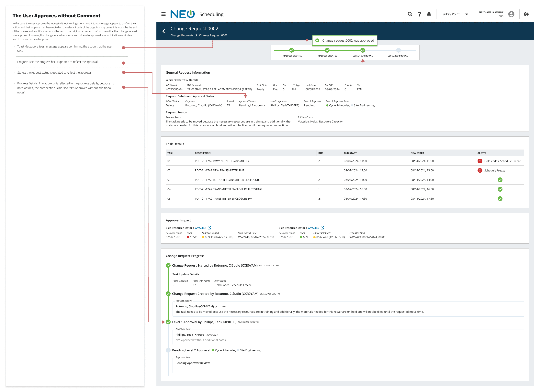Image resolution: width=540 pixels, height=392 pixels.
Task: Click the external link icon beside WW2449
Action: pos(322,228)
